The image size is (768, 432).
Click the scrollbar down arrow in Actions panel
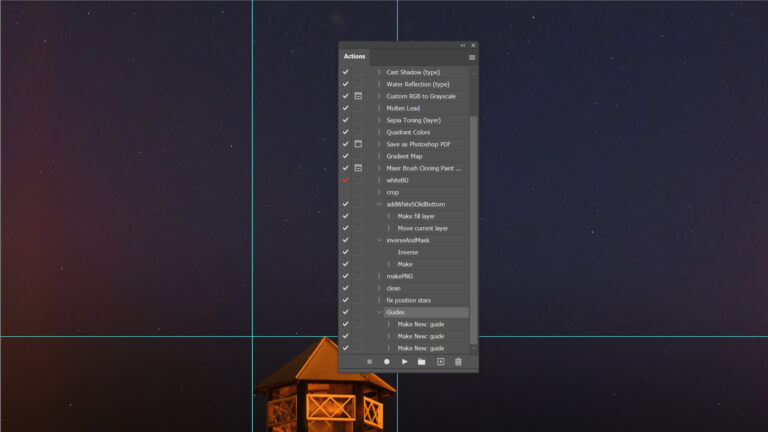pyautogui.click(x=473, y=349)
